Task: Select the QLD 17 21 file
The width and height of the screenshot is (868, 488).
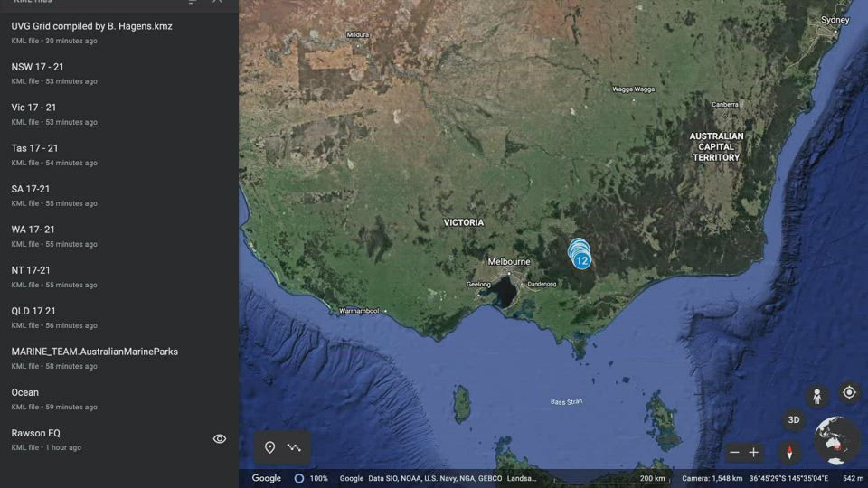Action: coord(33,311)
